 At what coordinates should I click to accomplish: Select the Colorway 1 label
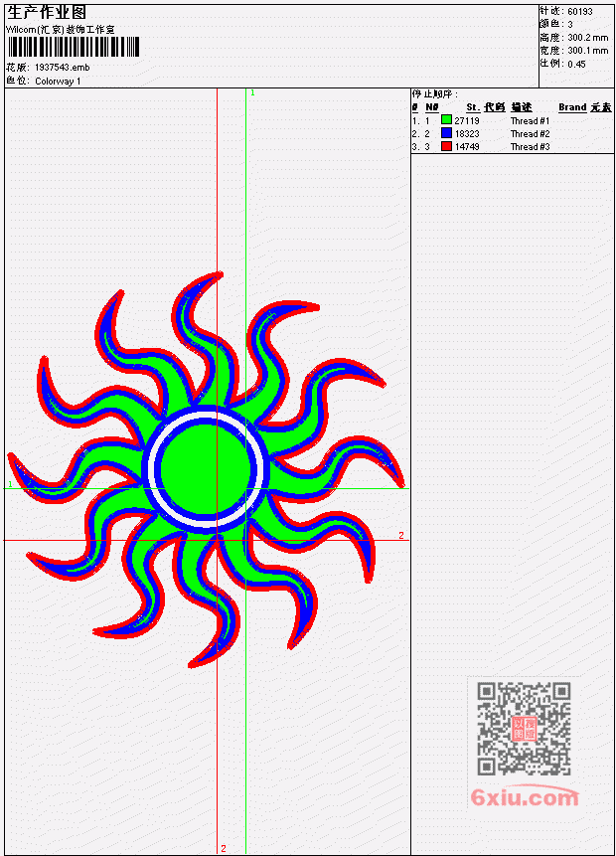click(58, 81)
